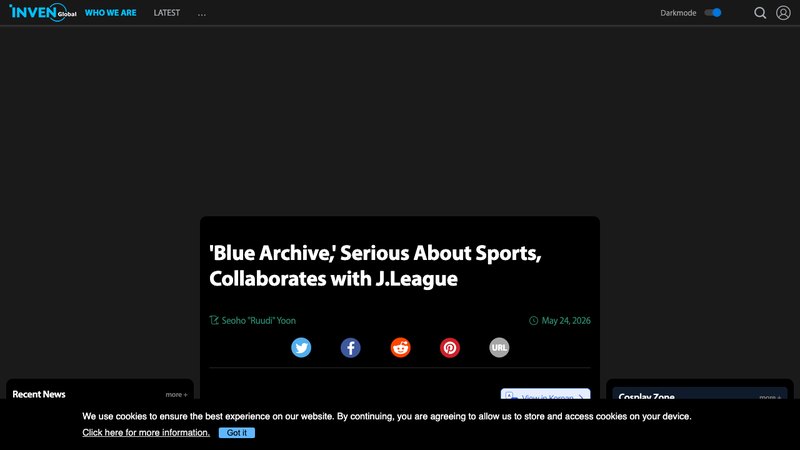Go to the LATEST section
800x450 pixels.
point(167,13)
